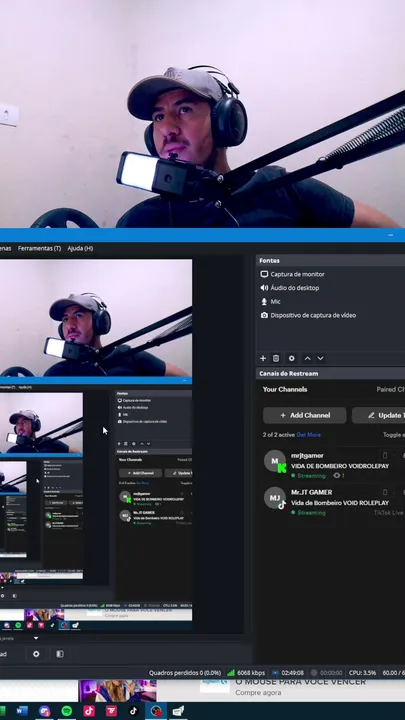Click the phone icon on the mrjtgamer channel

385,456
